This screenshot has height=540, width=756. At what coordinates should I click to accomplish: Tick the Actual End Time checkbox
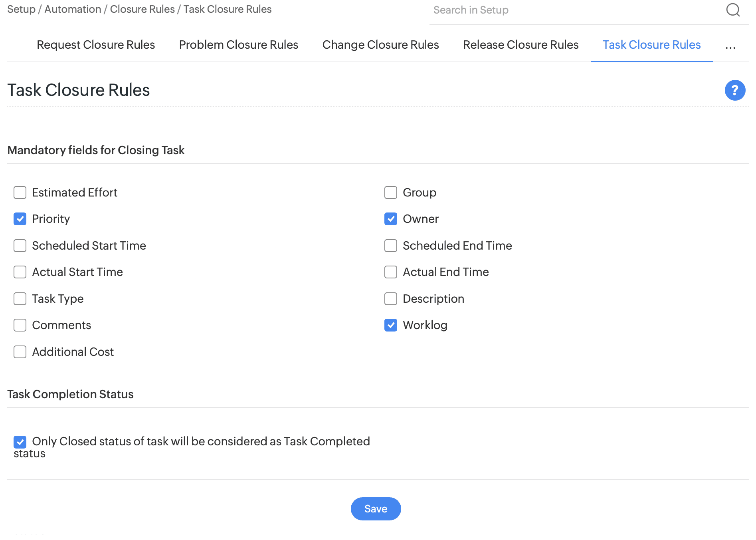[x=391, y=272]
